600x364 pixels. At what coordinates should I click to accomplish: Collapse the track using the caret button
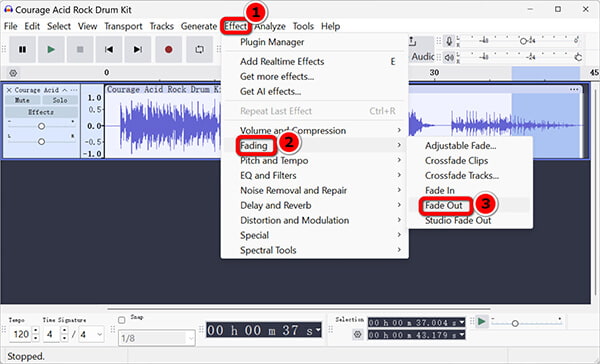[65, 90]
